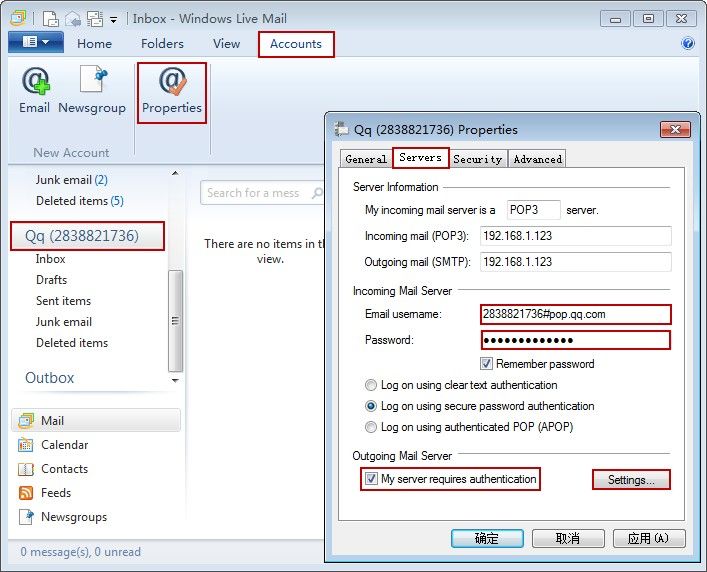
Task: Click the Calendar icon in the navigation pane
Action: pos(26,445)
